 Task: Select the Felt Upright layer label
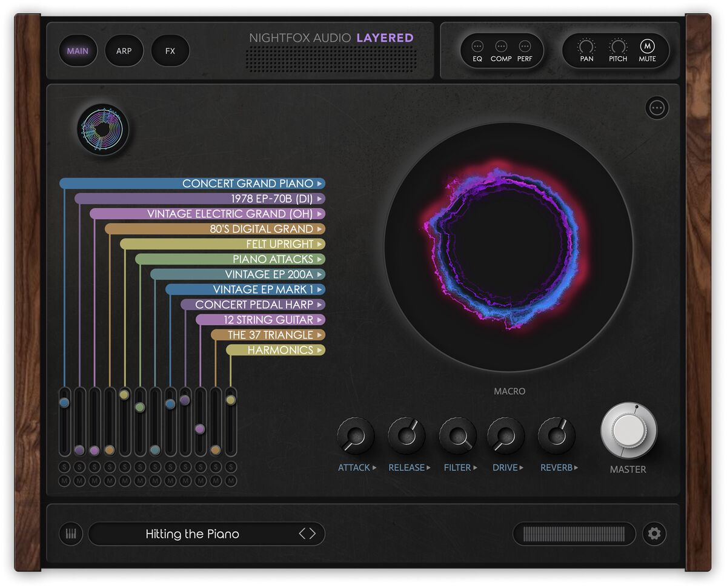280,244
